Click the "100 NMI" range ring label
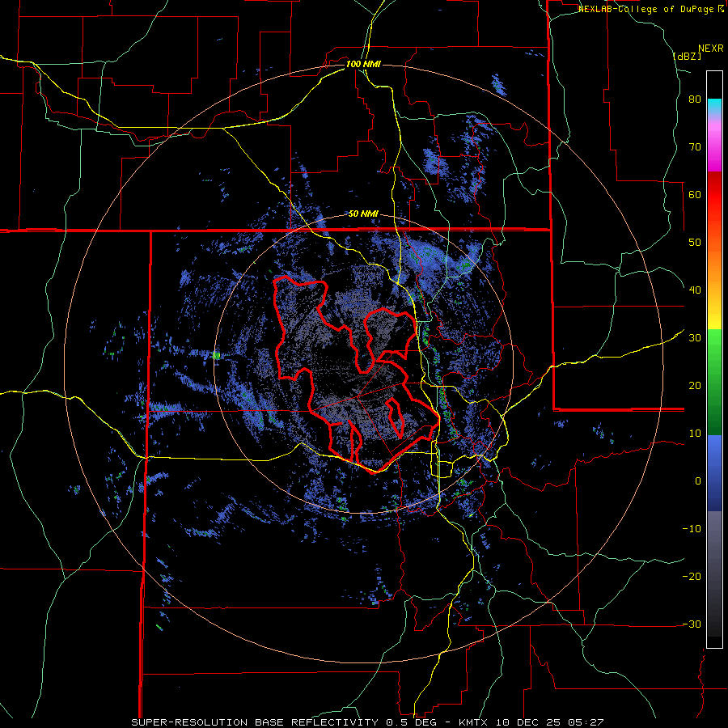Image resolution: width=728 pixels, height=728 pixels. (363, 64)
